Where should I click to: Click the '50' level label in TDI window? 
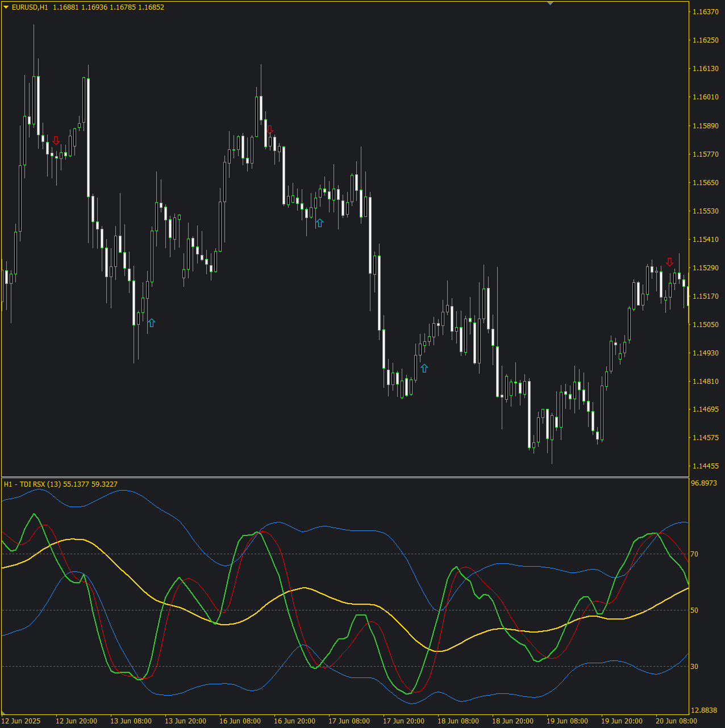pos(694,610)
